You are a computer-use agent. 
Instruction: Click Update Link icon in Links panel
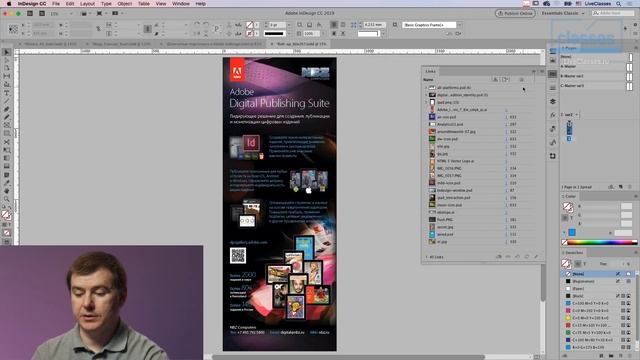[527, 257]
